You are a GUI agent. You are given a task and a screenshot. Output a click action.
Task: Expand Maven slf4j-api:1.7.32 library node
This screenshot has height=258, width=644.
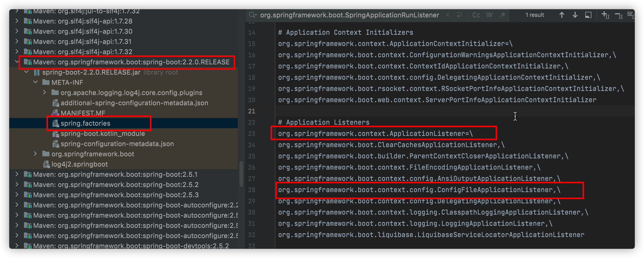(17, 52)
